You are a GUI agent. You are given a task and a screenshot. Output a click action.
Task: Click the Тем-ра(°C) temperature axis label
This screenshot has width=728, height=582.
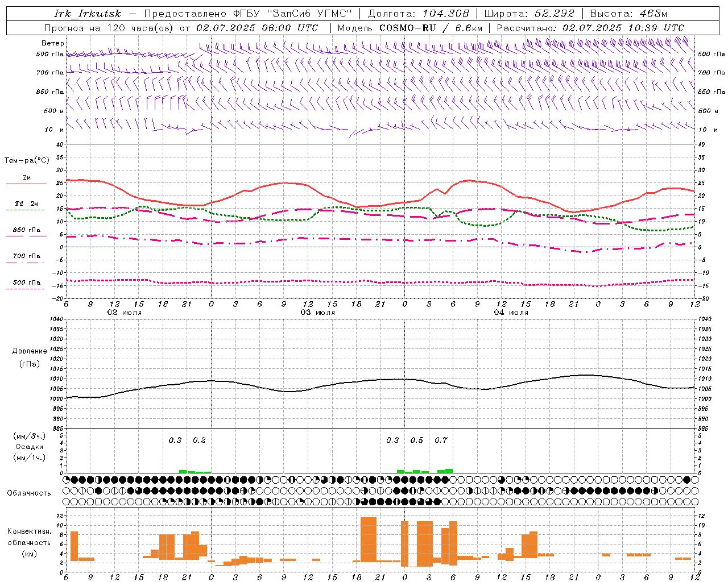[27, 161]
